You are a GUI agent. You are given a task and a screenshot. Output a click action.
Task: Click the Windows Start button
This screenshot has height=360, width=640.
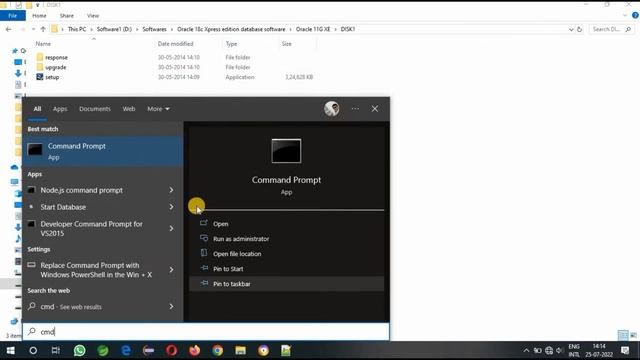pos(11,350)
